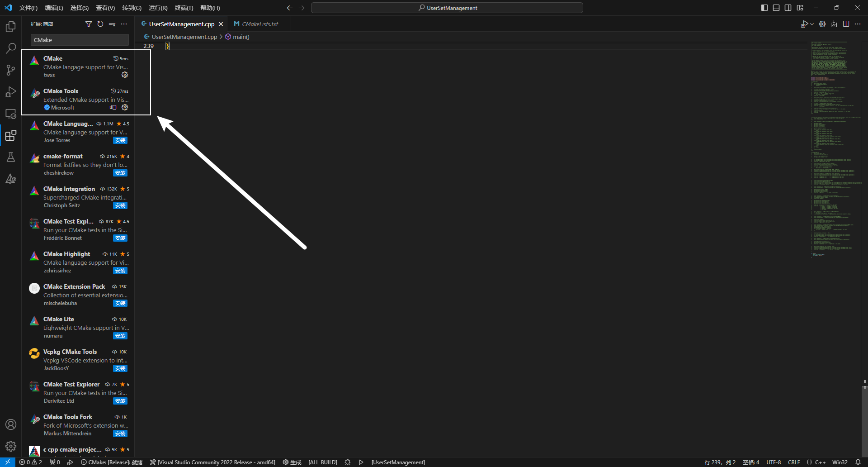This screenshot has height=467, width=868.
Task: Toggle the primary sidebar visibility
Action: [764, 8]
